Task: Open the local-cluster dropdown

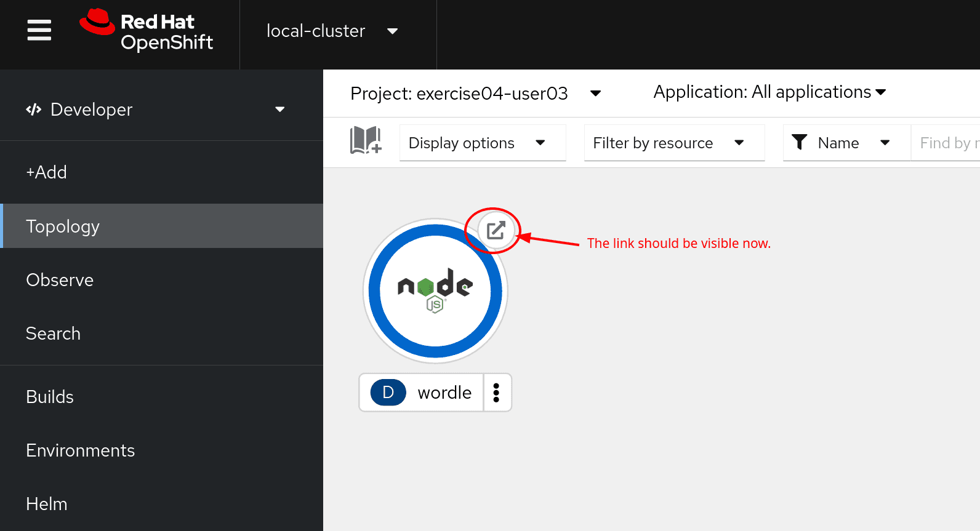Action: pos(332,31)
